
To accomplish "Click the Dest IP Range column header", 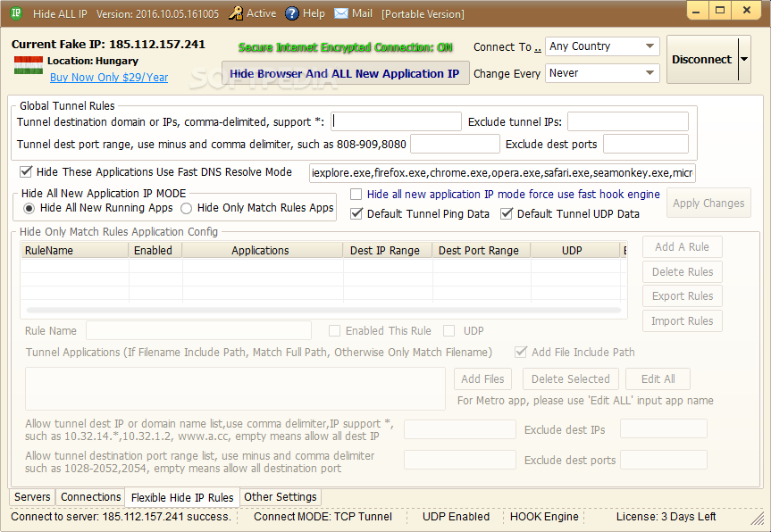I will click(x=388, y=251).
